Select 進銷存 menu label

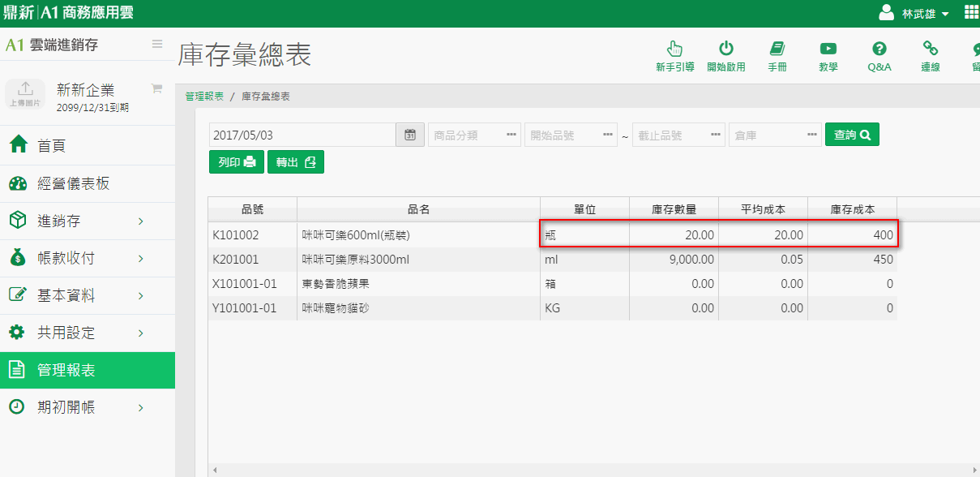(59, 221)
